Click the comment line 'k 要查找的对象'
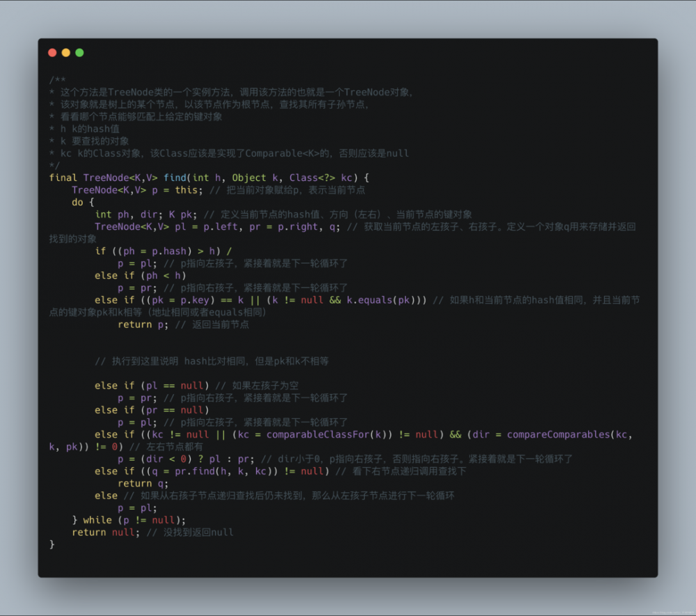Image resolution: width=696 pixels, height=616 pixels. (89, 141)
